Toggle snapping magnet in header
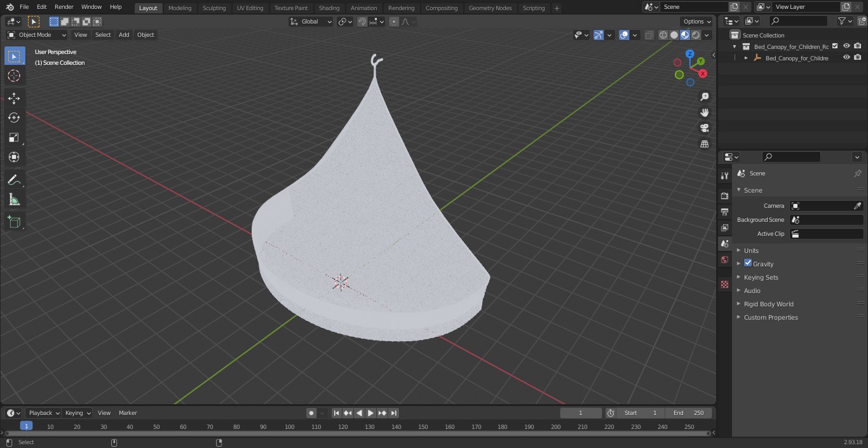868x448 pixels. pos(362,22)
